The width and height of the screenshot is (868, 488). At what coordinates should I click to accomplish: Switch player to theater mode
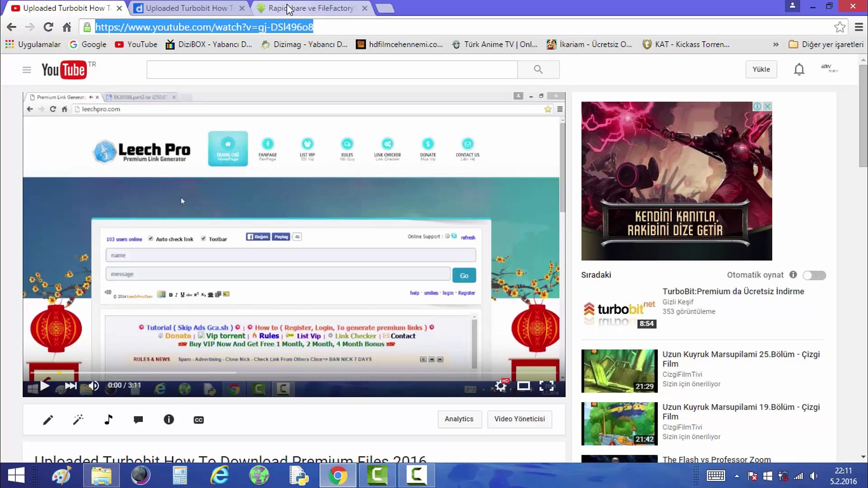point(524,386)
